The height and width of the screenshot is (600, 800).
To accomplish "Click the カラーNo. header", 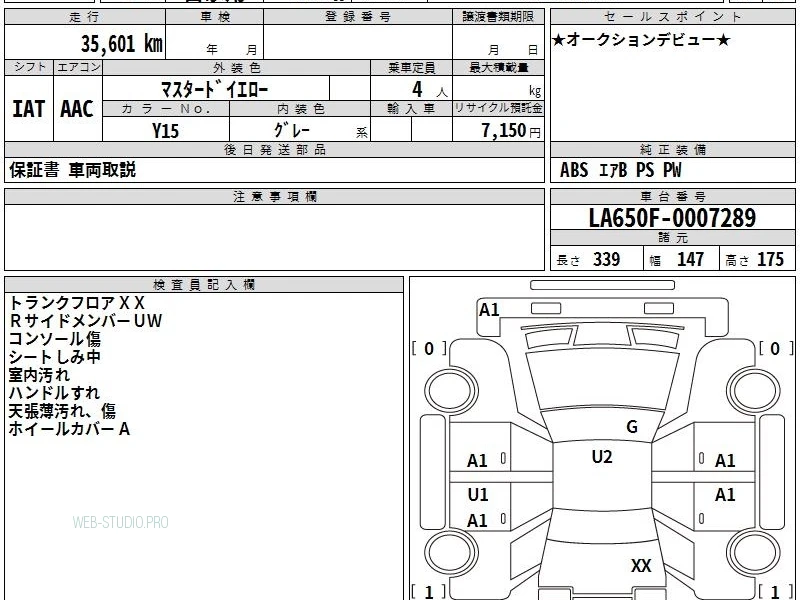I will [166, 109].
